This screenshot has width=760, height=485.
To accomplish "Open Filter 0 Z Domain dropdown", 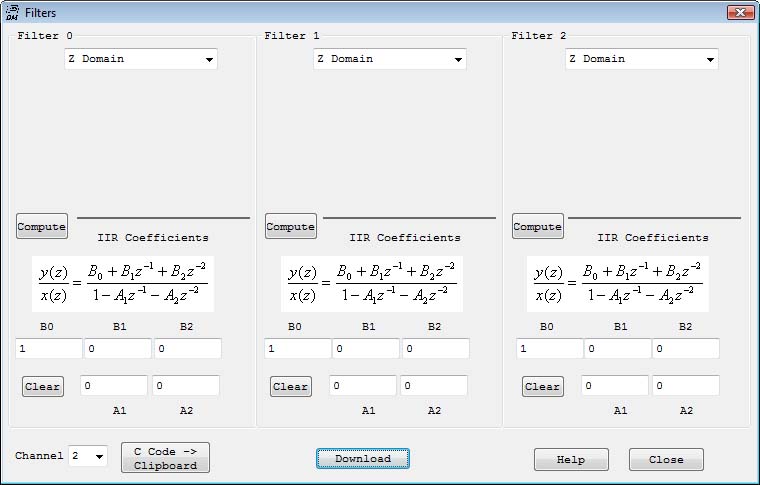I will click(x=141, y=59).
